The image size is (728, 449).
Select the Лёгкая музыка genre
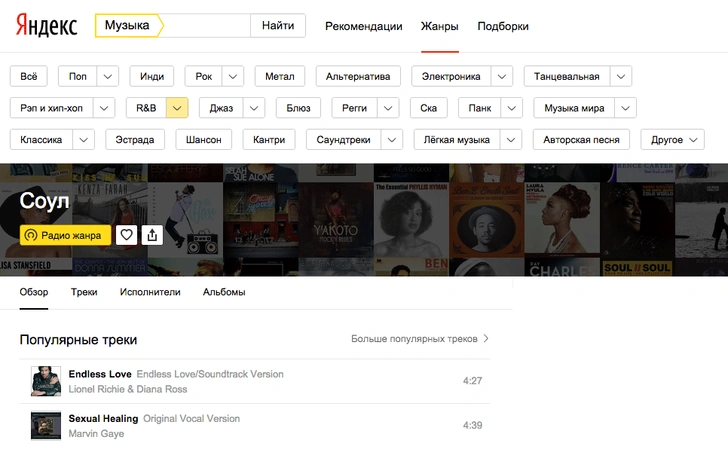[x=457, y=139]
